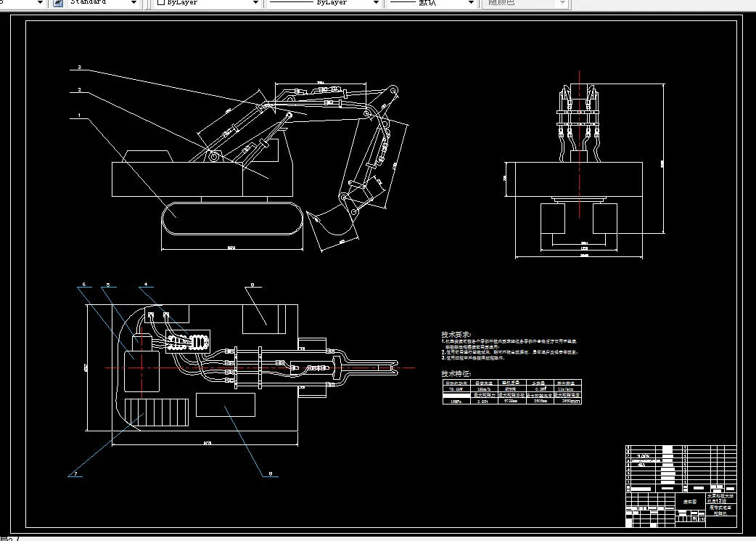Open the Standard text style dropdown
756x541 pixels.
coord(103,3)
